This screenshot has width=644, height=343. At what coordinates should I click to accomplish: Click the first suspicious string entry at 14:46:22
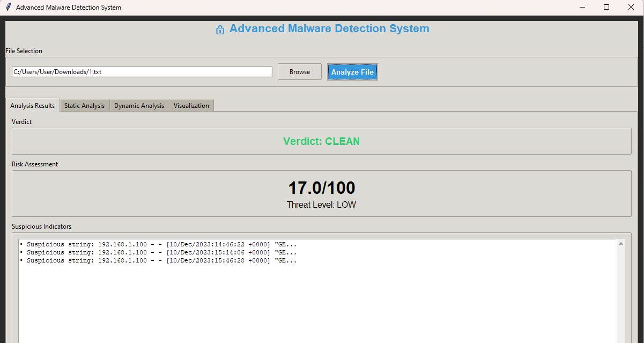pos(158,245)
